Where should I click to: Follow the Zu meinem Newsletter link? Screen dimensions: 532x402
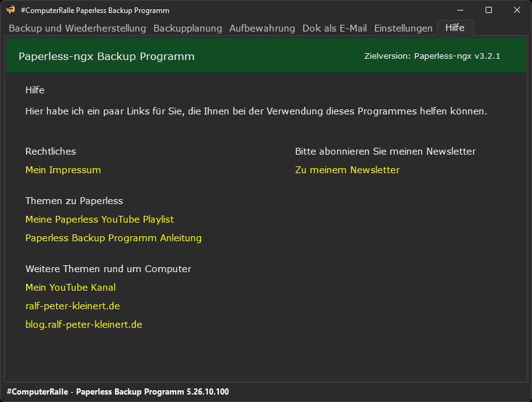[x=347, y=170]
